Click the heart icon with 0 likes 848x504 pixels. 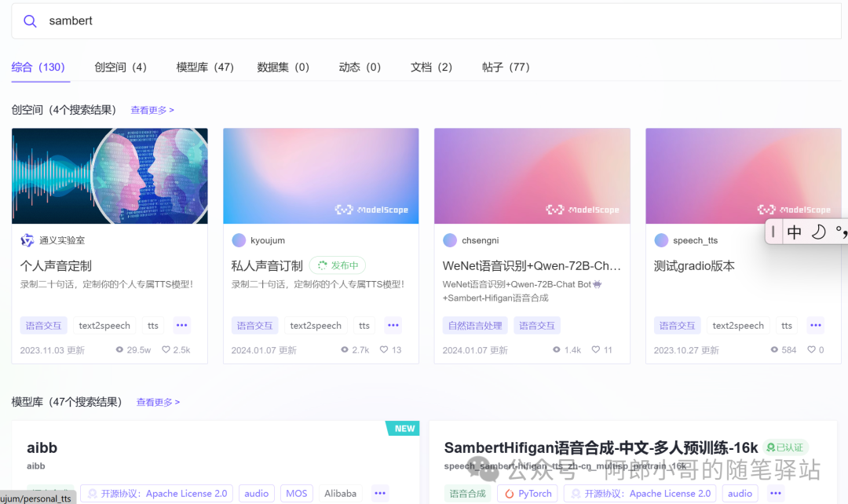(x=811, y=350)
